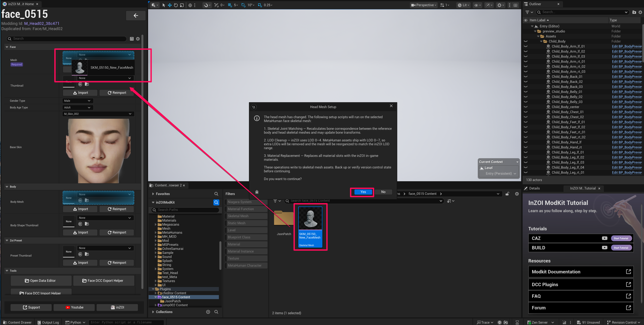The height and width of the screenshot is (325, 644).
Task: Copy dialog message with clipboard icon
Action: coord(257,192)
